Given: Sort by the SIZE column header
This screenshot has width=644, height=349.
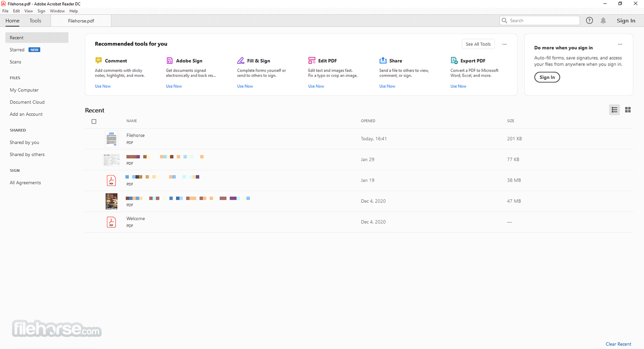Looking at the screenshot, I should coord(510,121).
